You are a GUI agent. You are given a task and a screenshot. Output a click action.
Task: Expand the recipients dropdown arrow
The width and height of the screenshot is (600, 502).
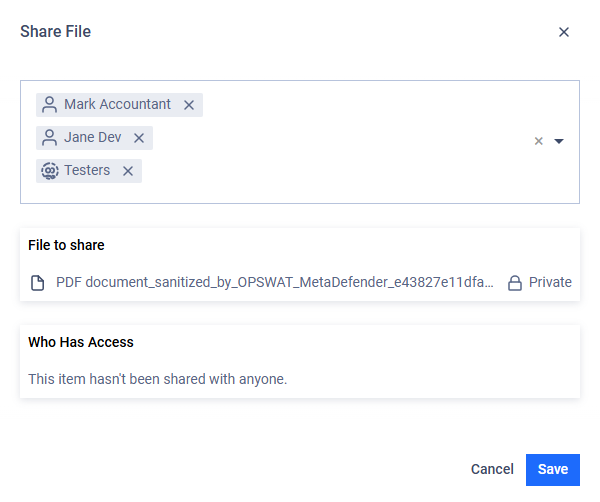point(559,141)
